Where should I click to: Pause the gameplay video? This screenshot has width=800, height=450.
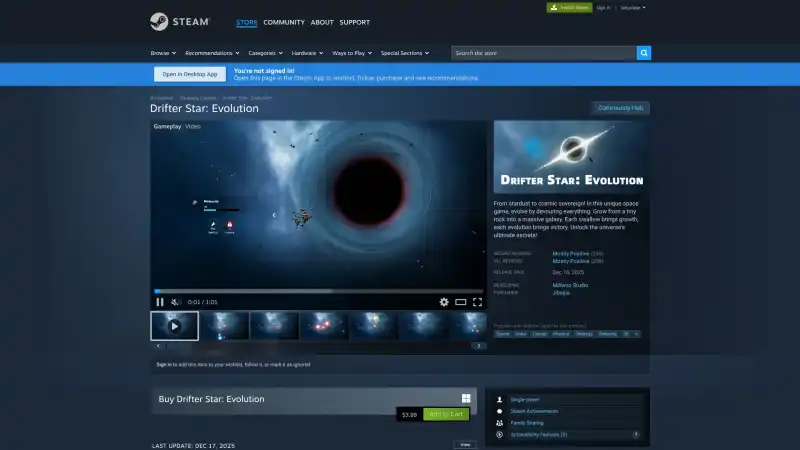[x=160, y=302]
